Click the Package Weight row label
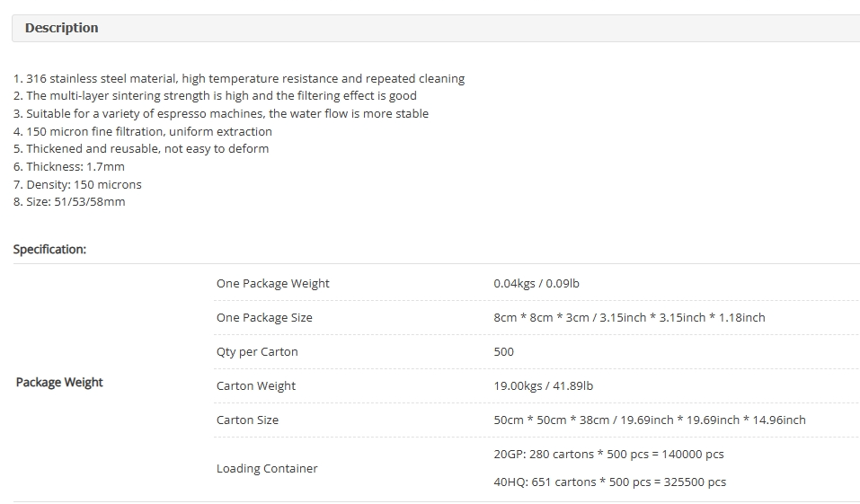The image size is (860, 504). (59, 382)
